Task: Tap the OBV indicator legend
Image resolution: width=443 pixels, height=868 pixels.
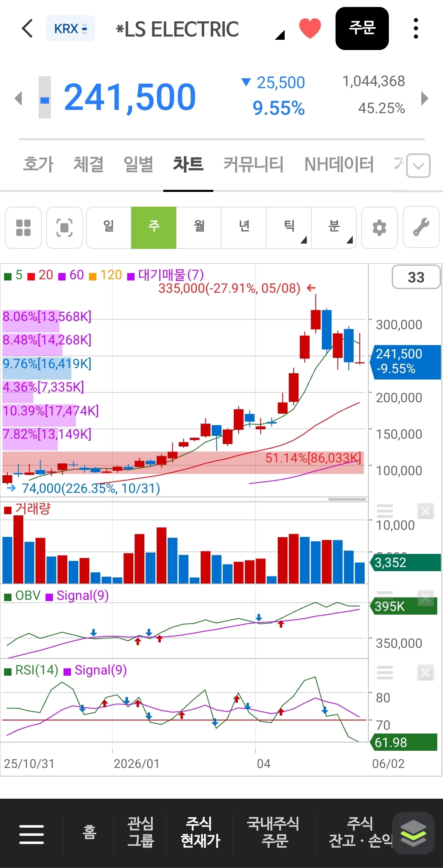Action: point(23,596)
